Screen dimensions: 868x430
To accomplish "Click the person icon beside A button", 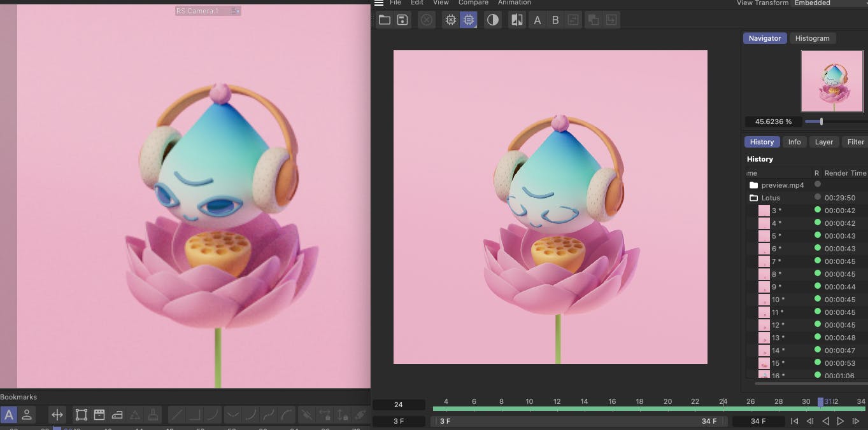I will click(x=27, y=415).
